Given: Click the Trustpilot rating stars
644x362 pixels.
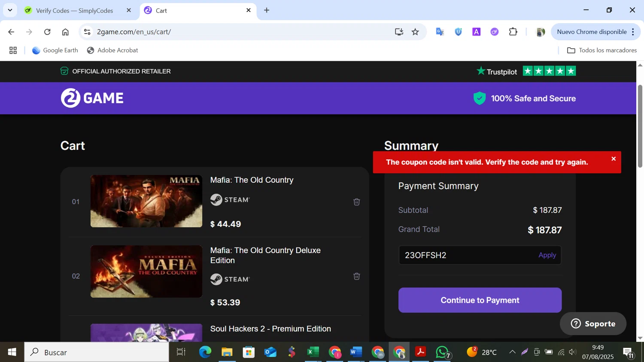Looking at the screenshot, I should pos(549,71).
